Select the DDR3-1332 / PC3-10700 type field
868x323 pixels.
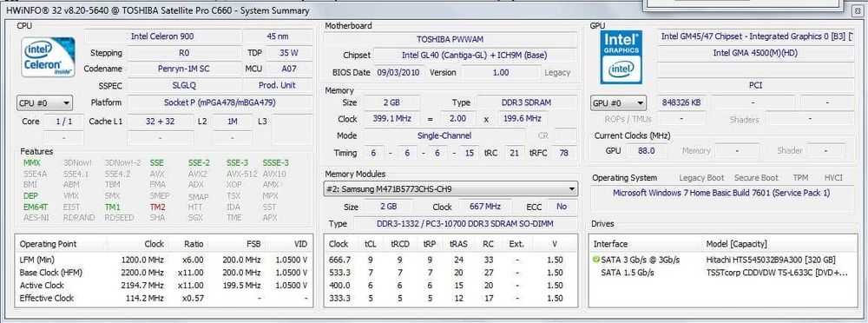(464, 223)
